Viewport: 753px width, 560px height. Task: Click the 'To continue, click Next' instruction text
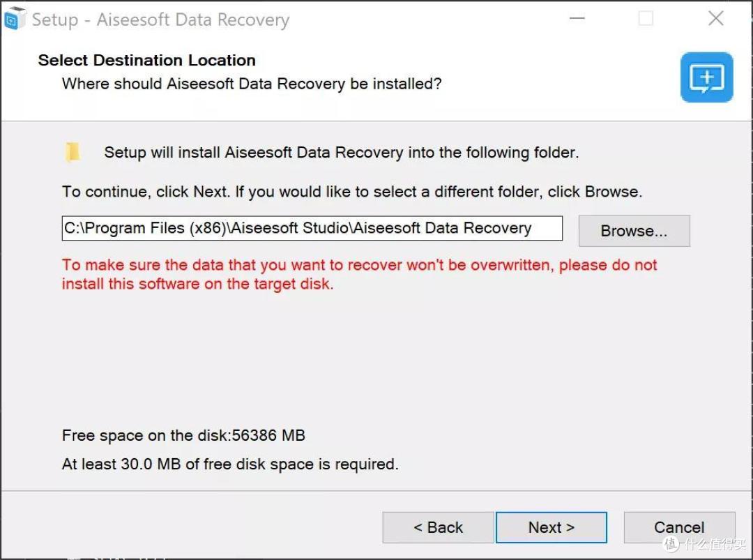pyautogui.click(x=352, y=192)
